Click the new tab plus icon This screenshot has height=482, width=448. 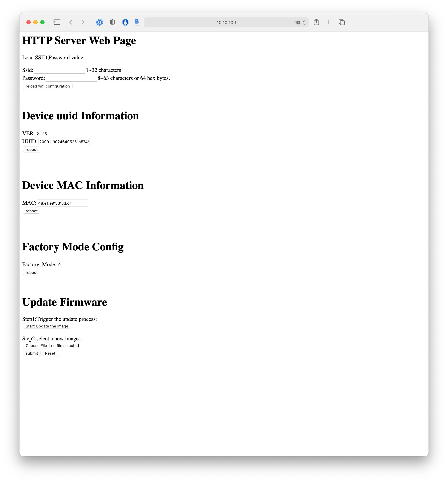point(329,22)
